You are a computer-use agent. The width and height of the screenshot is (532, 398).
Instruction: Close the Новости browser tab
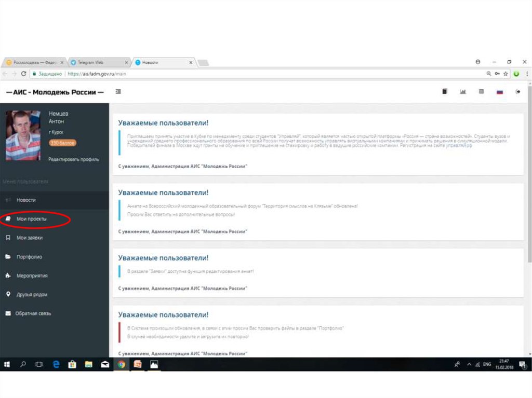click(x=191, y=63)
